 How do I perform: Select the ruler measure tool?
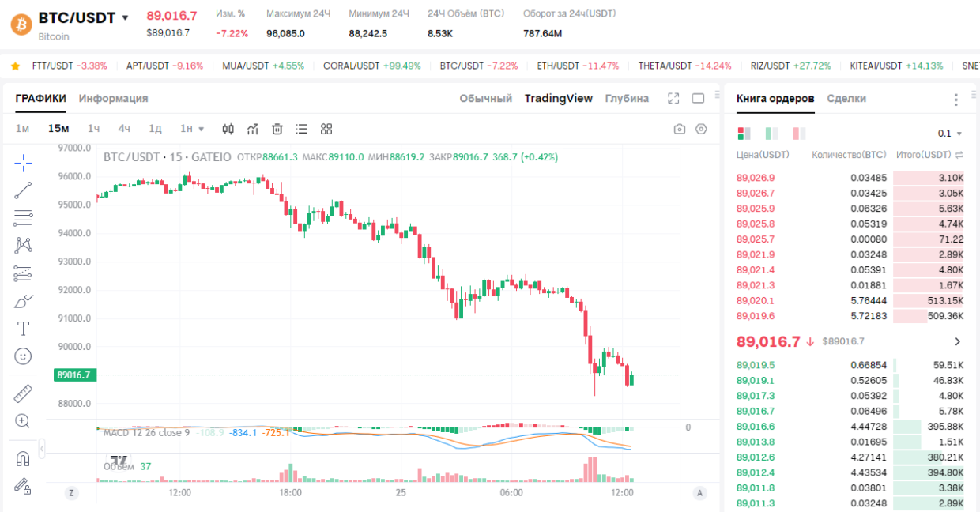(x=23, y=393)
